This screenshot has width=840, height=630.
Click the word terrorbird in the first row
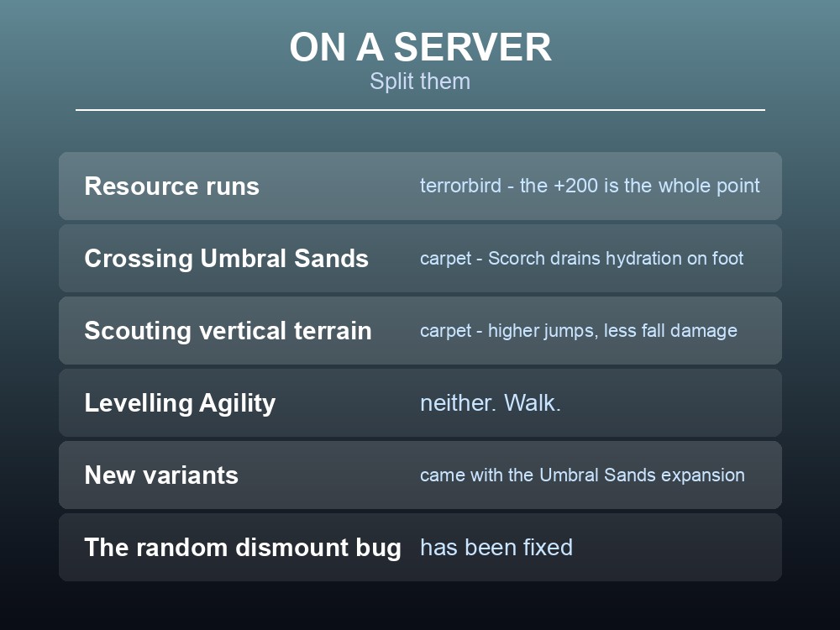pos(460,186)
